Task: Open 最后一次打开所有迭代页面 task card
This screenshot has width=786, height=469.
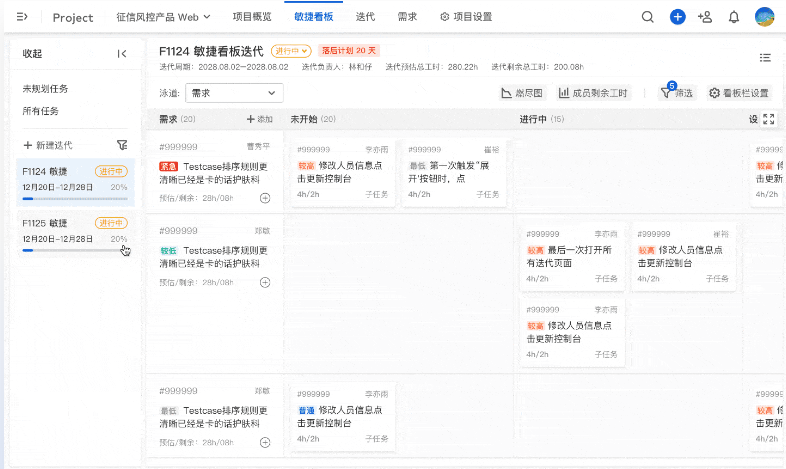Action: coord(572,257)
